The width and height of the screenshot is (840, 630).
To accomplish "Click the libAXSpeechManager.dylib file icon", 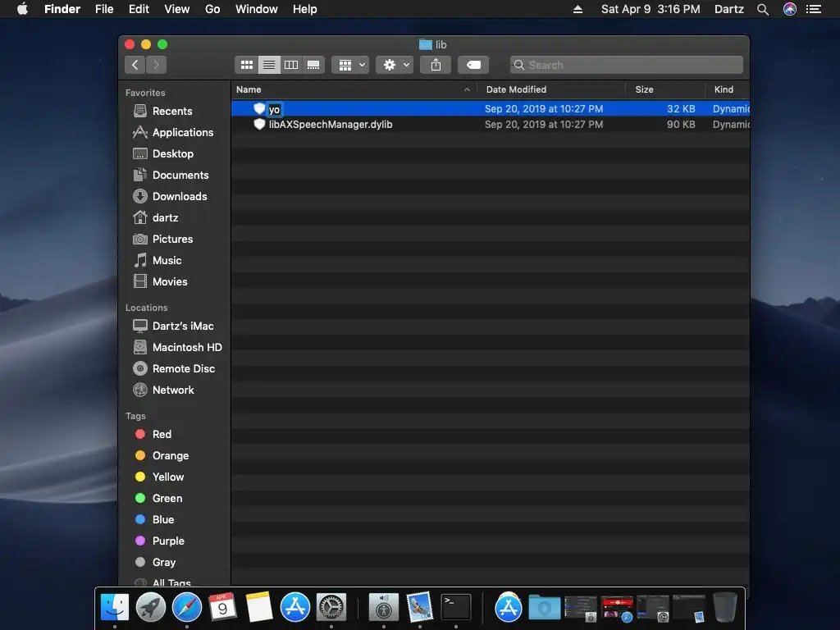I will click(x=259, y=125).
